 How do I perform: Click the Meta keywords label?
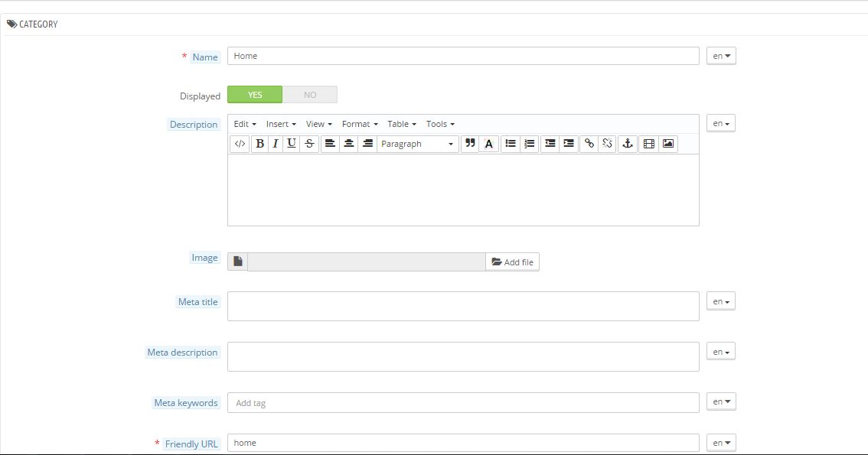pos(186,402)
